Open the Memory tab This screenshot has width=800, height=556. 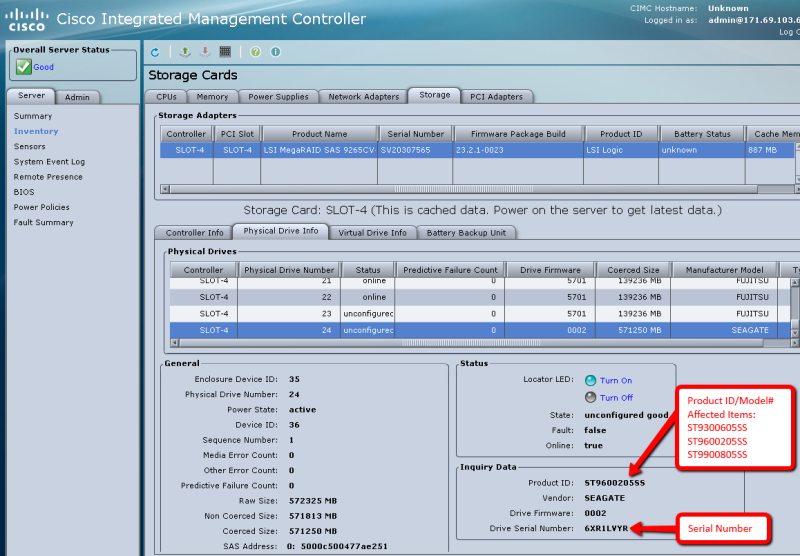tap(212, 96)
